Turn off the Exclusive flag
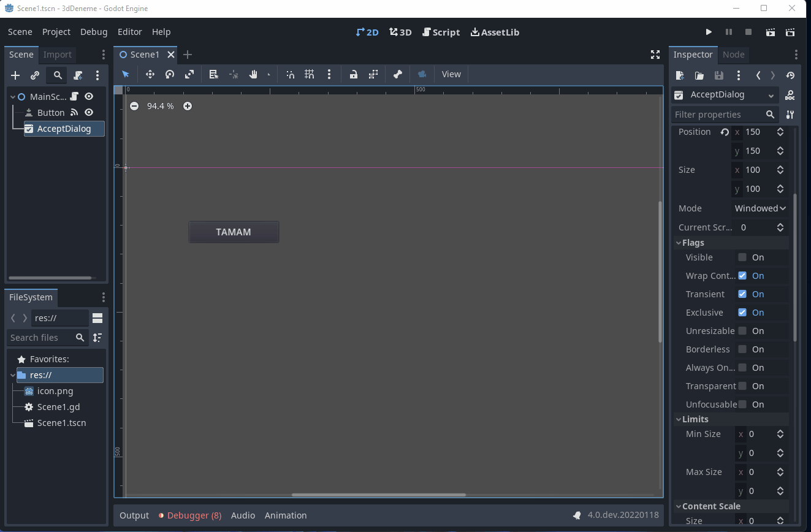This screenshot has width=811, height=532. 744,313
